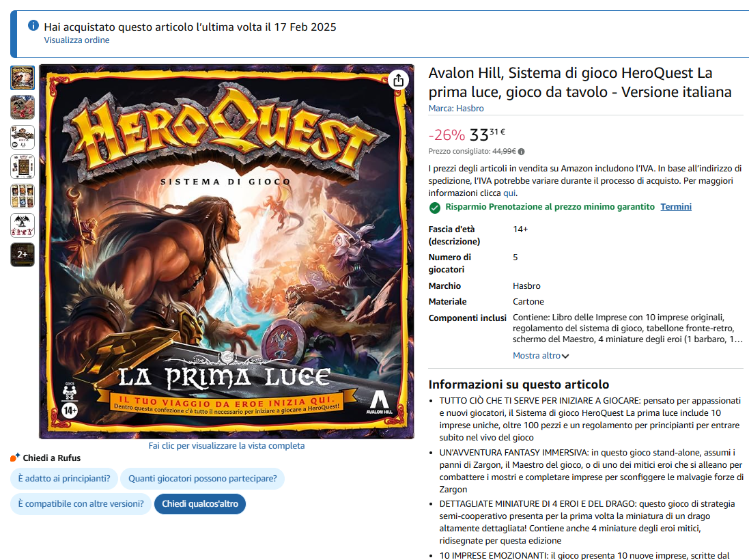Select the third thumbnail with game contents

click(x=23, y=137)
